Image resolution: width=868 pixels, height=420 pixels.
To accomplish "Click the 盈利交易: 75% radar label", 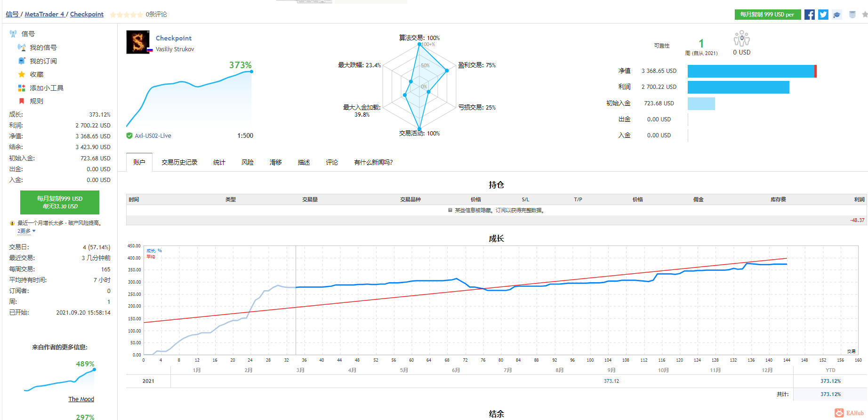I will click(x=477, y=65).
